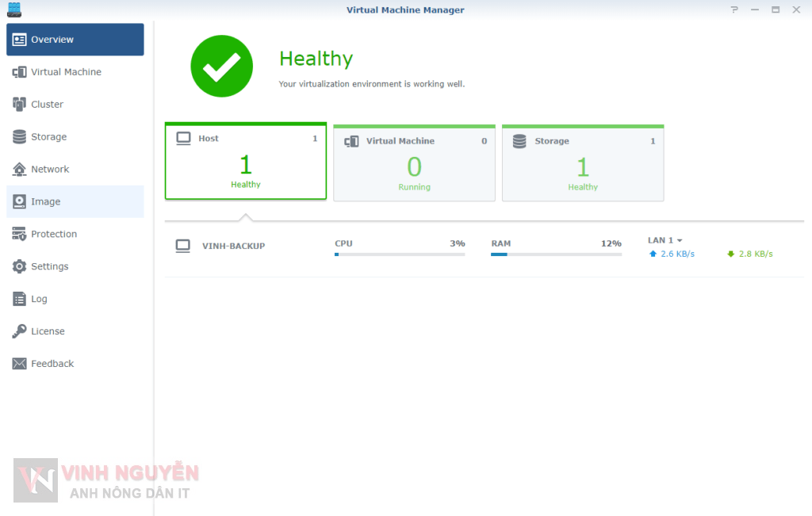Click the Log document icon

tap(20, 300)
